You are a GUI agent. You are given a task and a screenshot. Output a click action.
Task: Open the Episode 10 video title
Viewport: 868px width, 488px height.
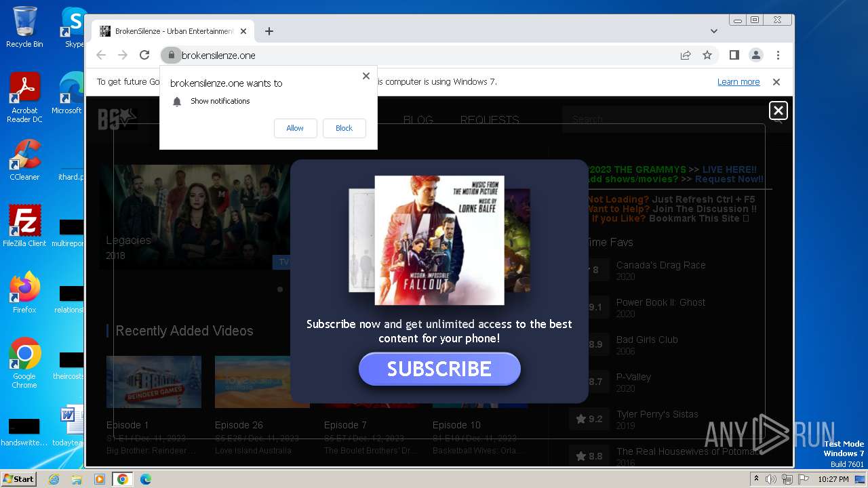pyautogui.click(x=456, y=425)
